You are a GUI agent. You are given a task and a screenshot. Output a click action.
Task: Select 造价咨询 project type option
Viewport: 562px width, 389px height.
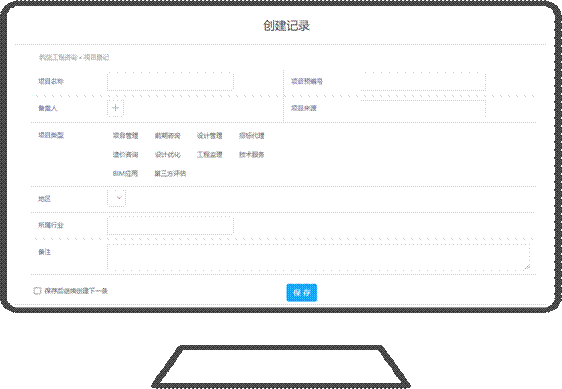click(125, 155)
